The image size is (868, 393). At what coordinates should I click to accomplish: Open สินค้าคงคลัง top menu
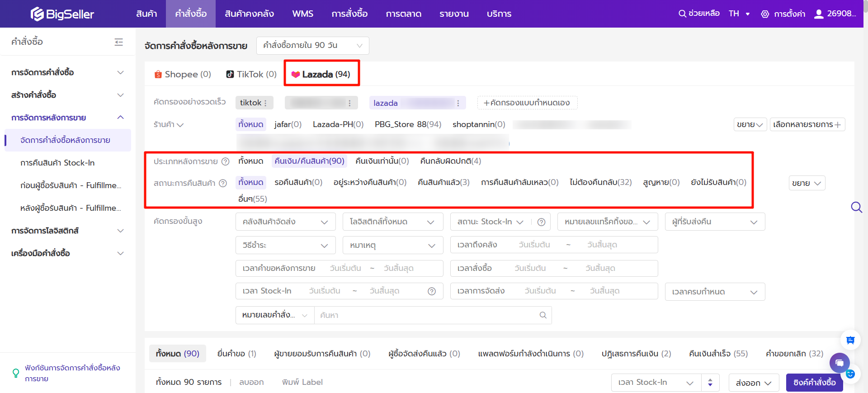coord(249,14)
